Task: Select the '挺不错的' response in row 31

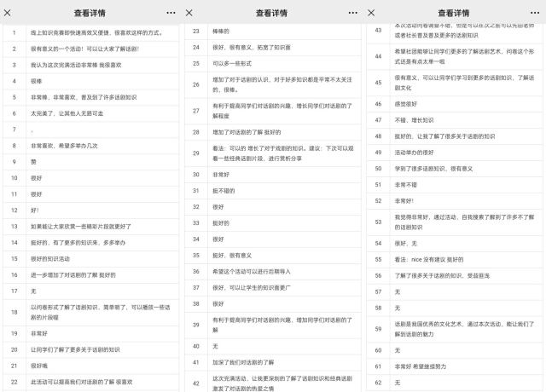Action: 224,191
